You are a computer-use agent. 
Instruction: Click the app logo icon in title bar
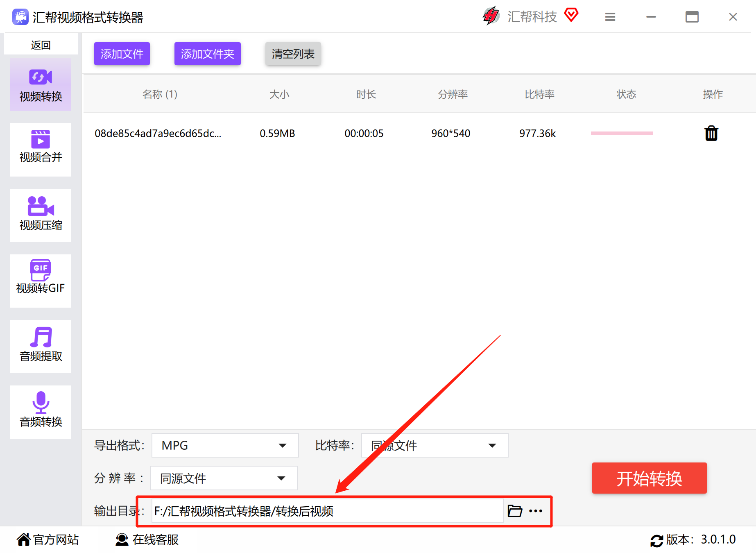(x=20, y=17)
